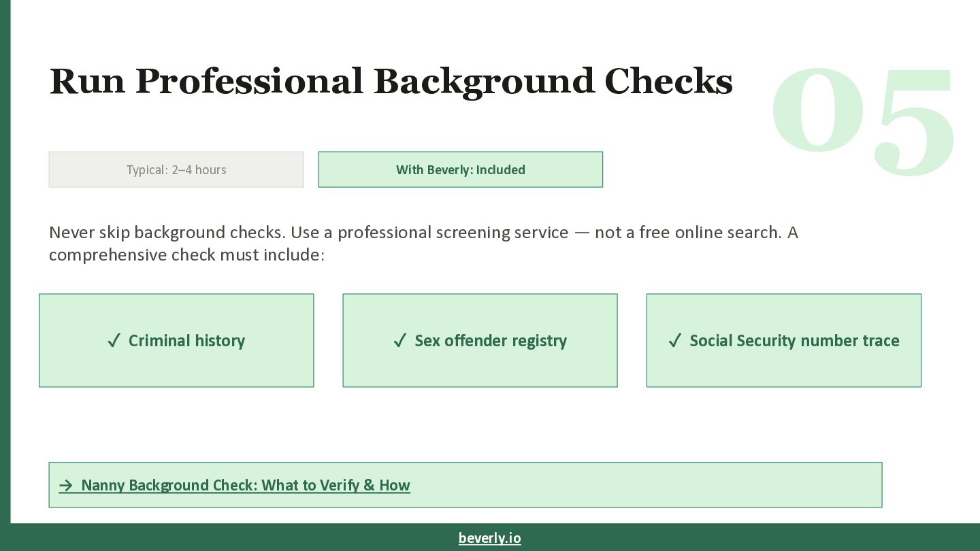Visit the beverly.io footer link
The width and height of the screenshot is (980, 551).
point(490,538)
